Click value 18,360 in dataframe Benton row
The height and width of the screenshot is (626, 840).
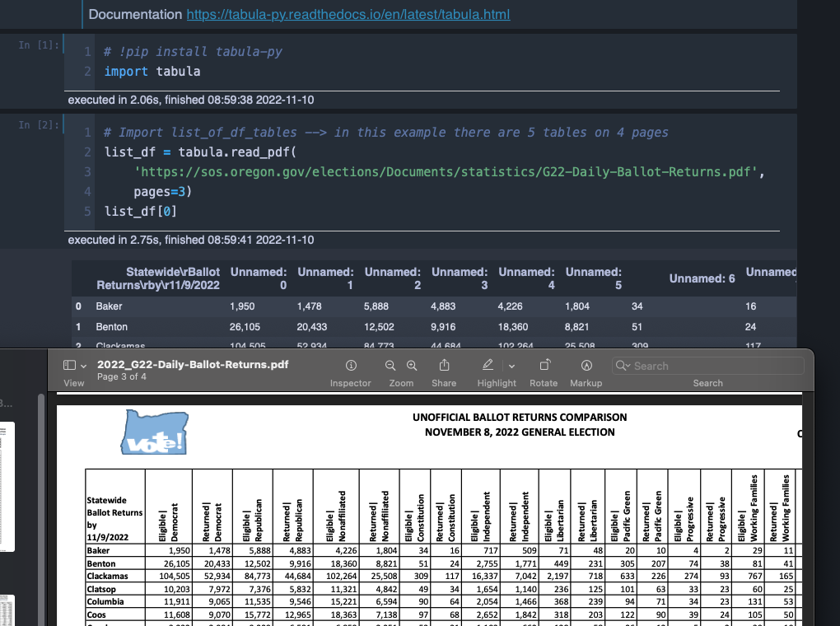pyautogui.click(x=513, y=327)
